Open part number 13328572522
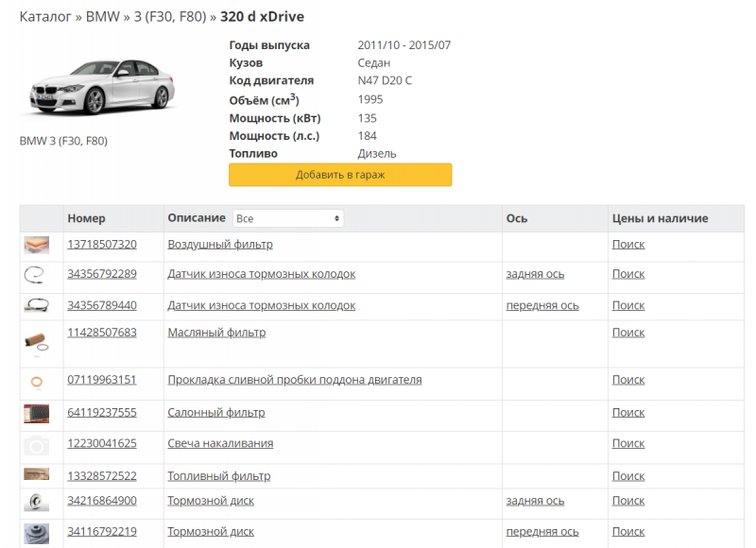This screenshot has width=756, height=548. pos(102,476)
